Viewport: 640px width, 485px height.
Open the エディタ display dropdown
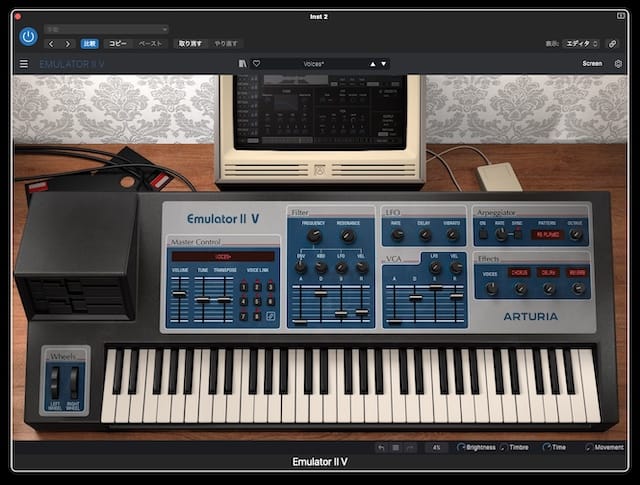581,44
